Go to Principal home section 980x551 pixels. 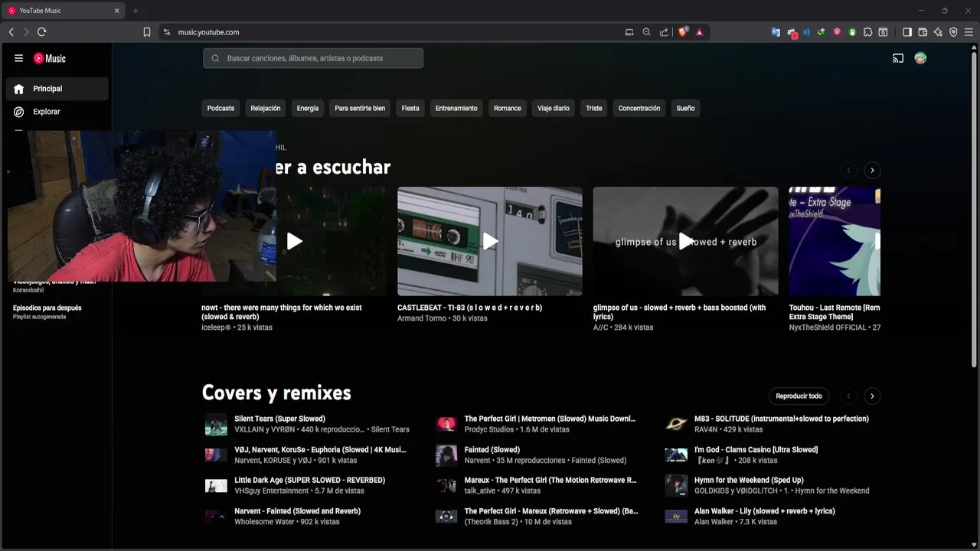coord(57,89)
